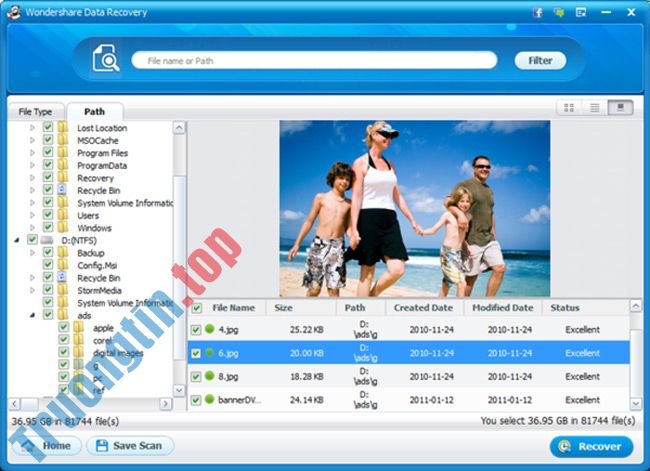Collapse the ads folder node
The width and height of the screenshot is (650, 471).
click(x=32, y=315)
